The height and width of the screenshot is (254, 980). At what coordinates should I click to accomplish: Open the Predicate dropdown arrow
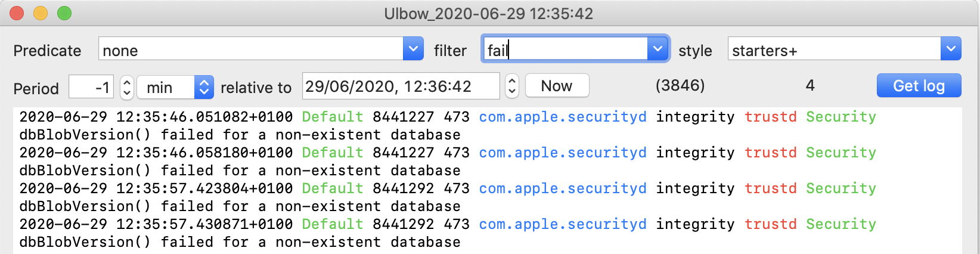point(413,49)
